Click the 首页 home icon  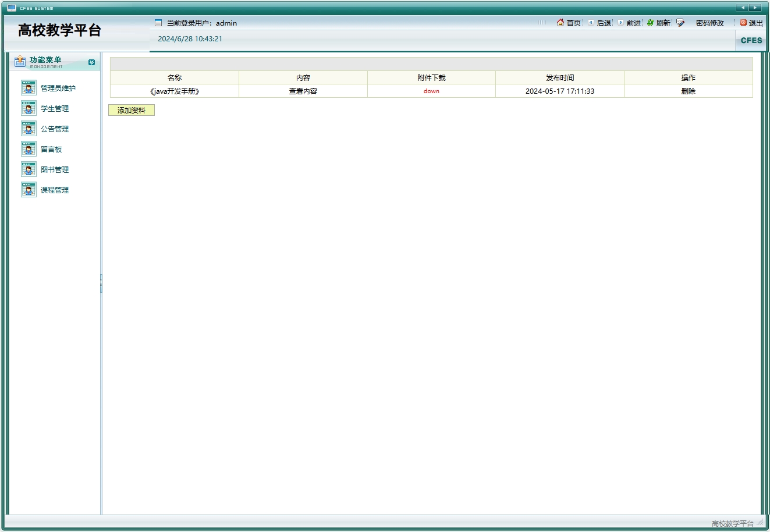point(559,23)
